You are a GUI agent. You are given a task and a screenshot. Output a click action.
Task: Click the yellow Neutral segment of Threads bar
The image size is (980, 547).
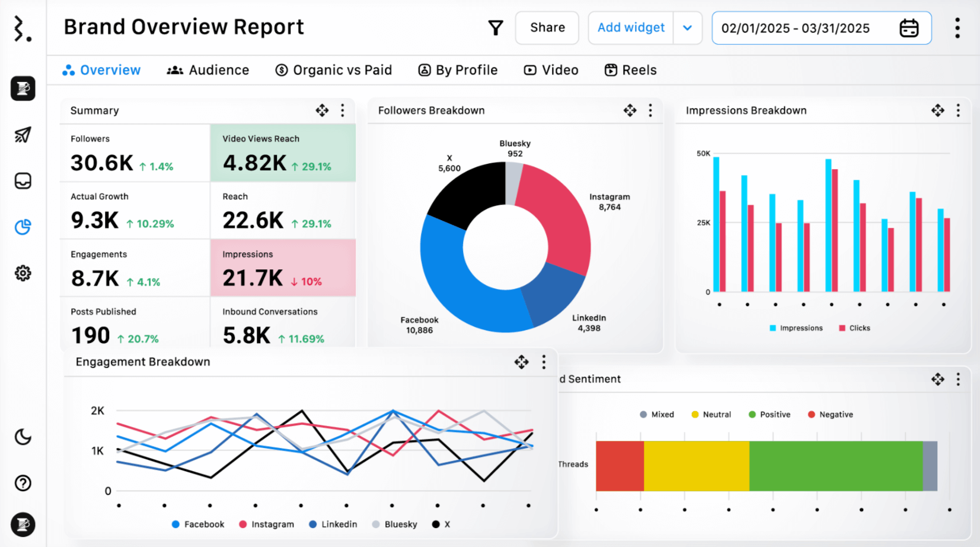click(x=697, y=466)
